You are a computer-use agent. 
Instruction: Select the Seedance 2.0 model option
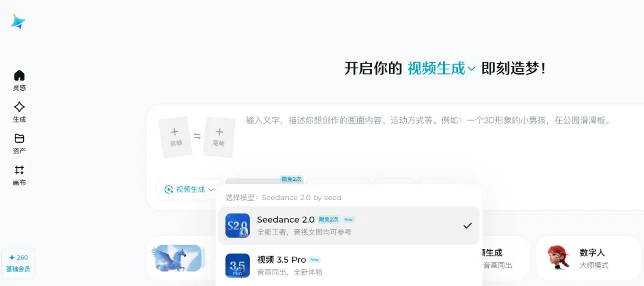pos(349,226)
